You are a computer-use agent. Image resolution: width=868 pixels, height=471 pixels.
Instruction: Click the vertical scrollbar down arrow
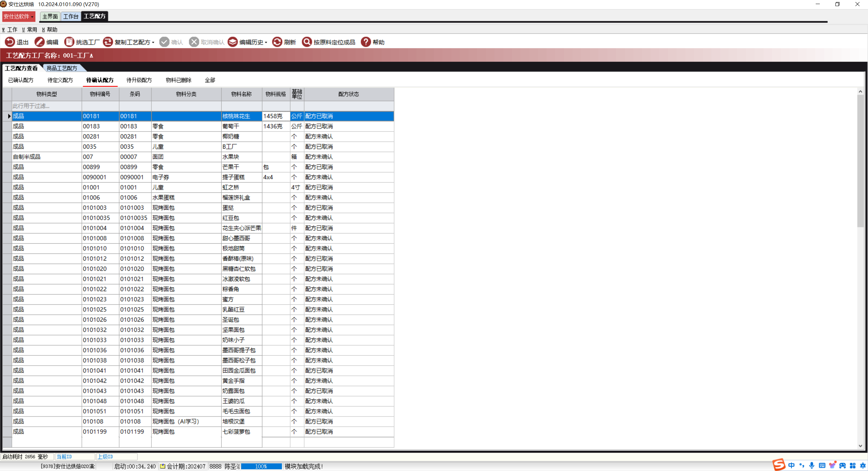tap(860, 446)
